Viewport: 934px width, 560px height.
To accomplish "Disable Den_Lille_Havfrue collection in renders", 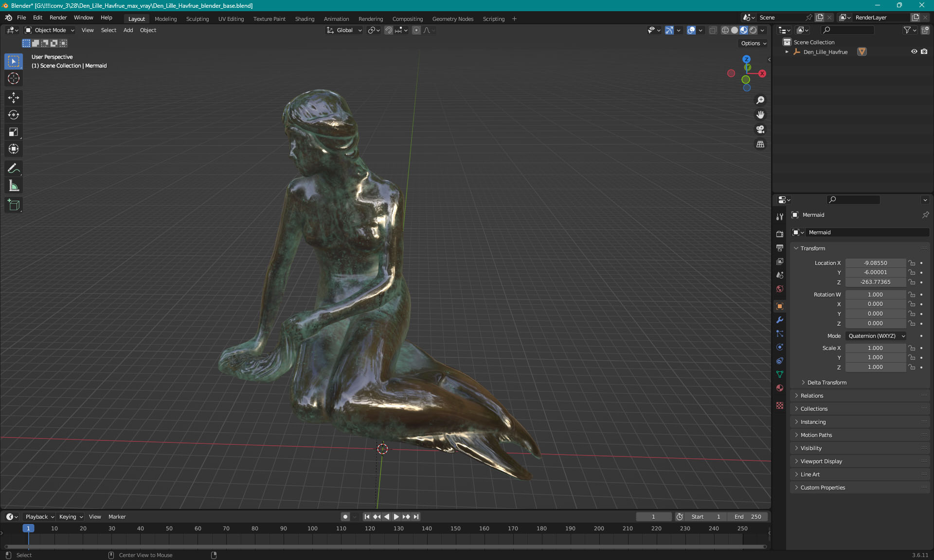I will (924, 52).
